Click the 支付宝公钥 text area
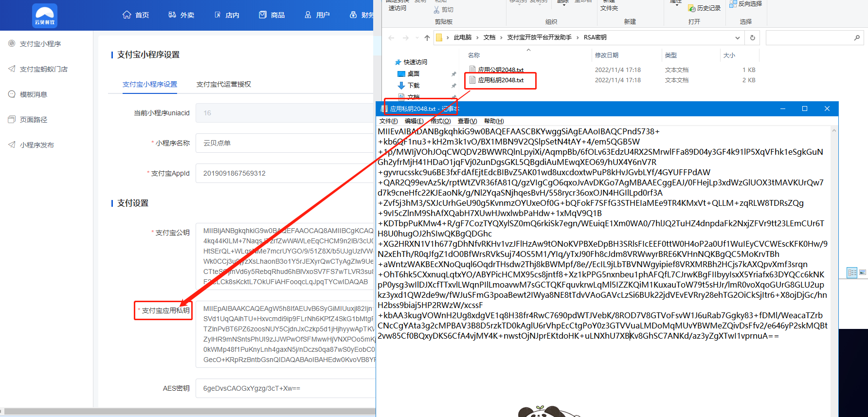The height and width of the screenshot is (417, 868). (x=285, y=256)
